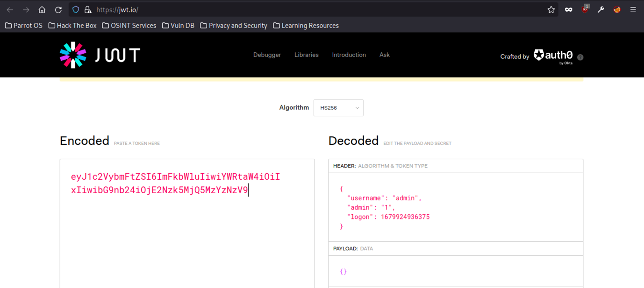Click the wrench extension icon
The image size is (644, 288).
tap(601, 9)
